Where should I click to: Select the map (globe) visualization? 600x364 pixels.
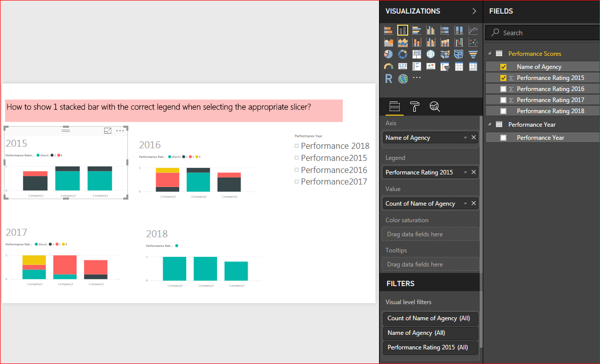pos(431,54)
